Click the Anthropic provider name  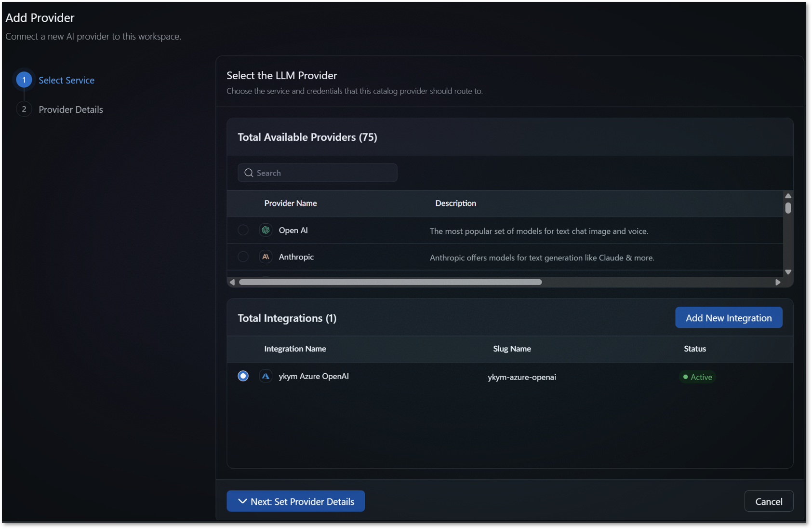pyautogui.click(x=296, y=257)
